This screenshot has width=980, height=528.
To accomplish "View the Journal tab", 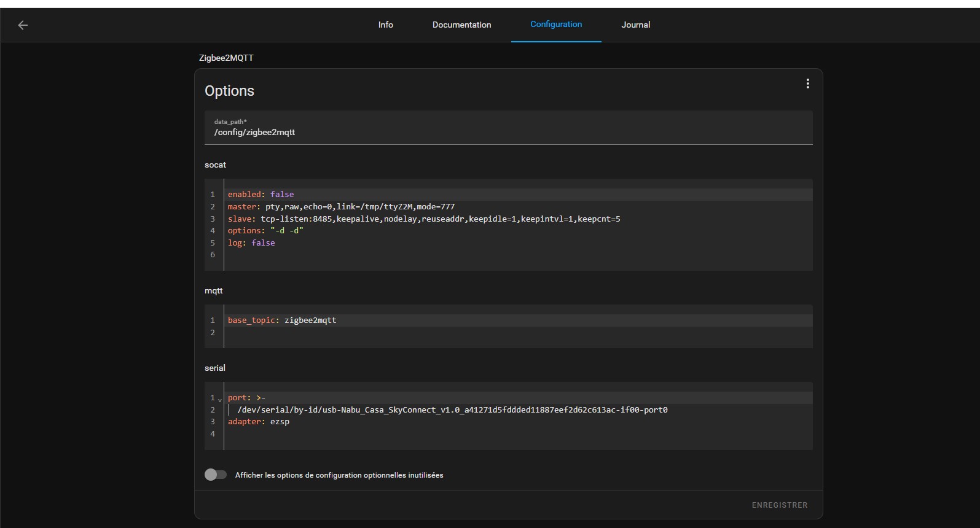I will tap(635, 25).
